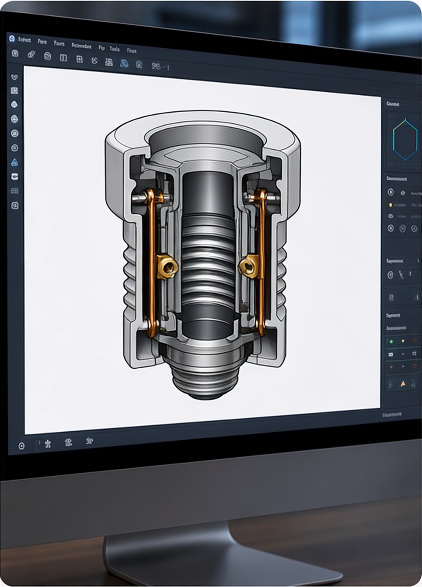This screenshot has height=587, width=422.
Task: Click the padlock icon in right panel
Action: (x=391, y=297)
